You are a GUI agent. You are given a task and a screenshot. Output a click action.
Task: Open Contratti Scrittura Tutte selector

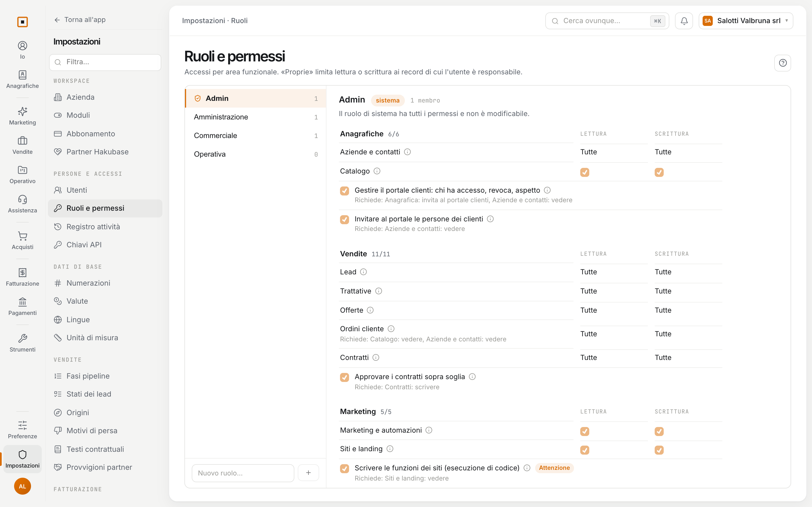click(x=663, y=357)
